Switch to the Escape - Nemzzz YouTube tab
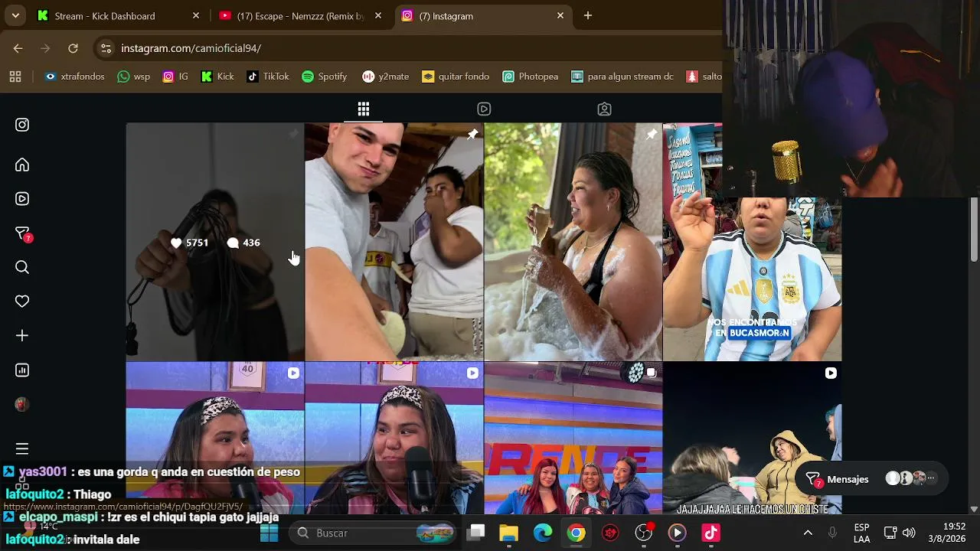The image size is (980, 551). coord(301,16)
